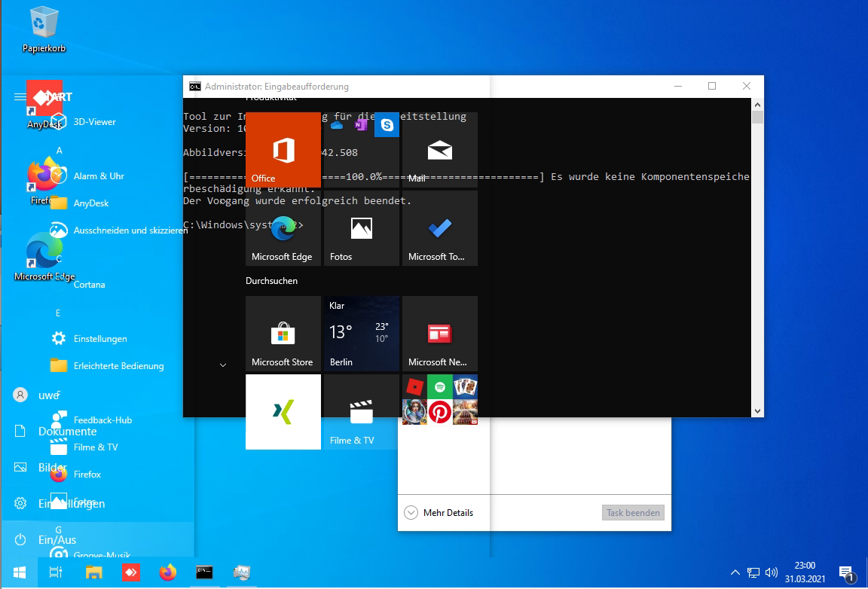
Task: Open the Roblox tile in games group
Action: (x=414, y=387)
